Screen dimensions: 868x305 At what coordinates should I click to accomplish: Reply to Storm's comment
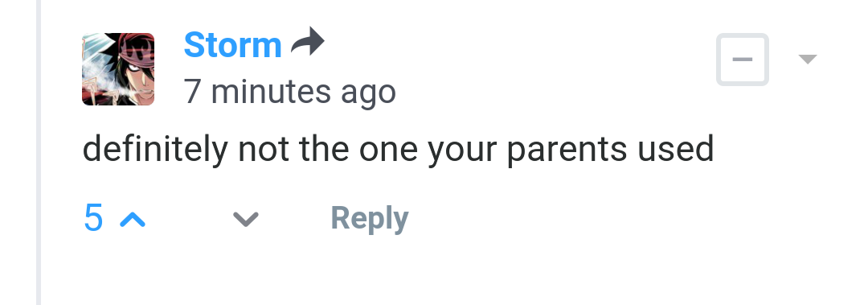[x=369, y=219]
